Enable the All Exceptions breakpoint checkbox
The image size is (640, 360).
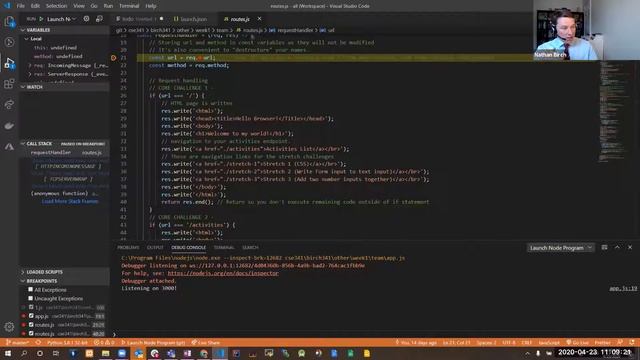coord(31,289)
